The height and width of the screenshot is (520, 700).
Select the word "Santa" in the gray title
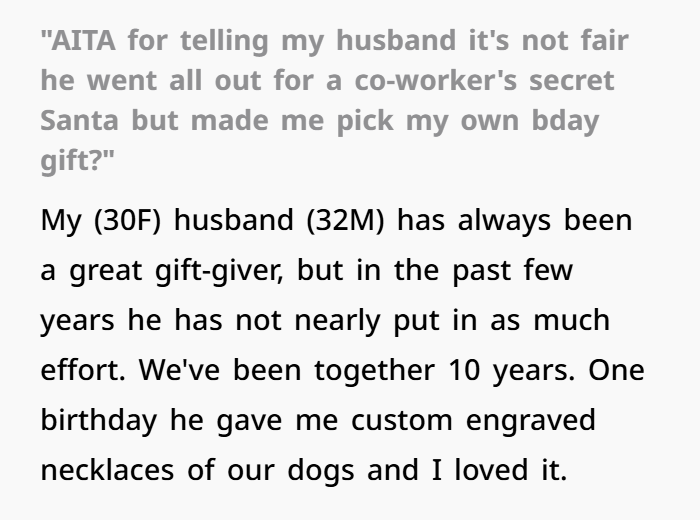(79, 121)
